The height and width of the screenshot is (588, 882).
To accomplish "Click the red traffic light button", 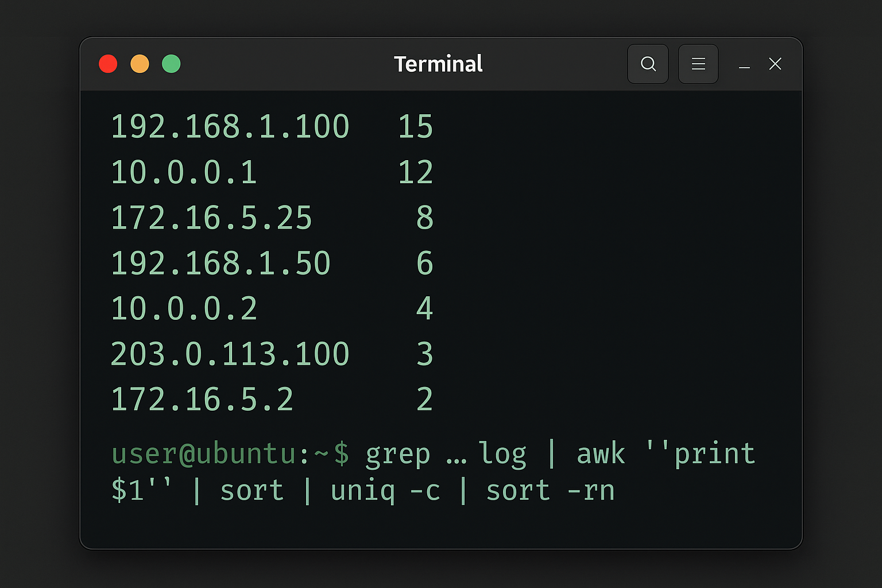I will (108, 64).
